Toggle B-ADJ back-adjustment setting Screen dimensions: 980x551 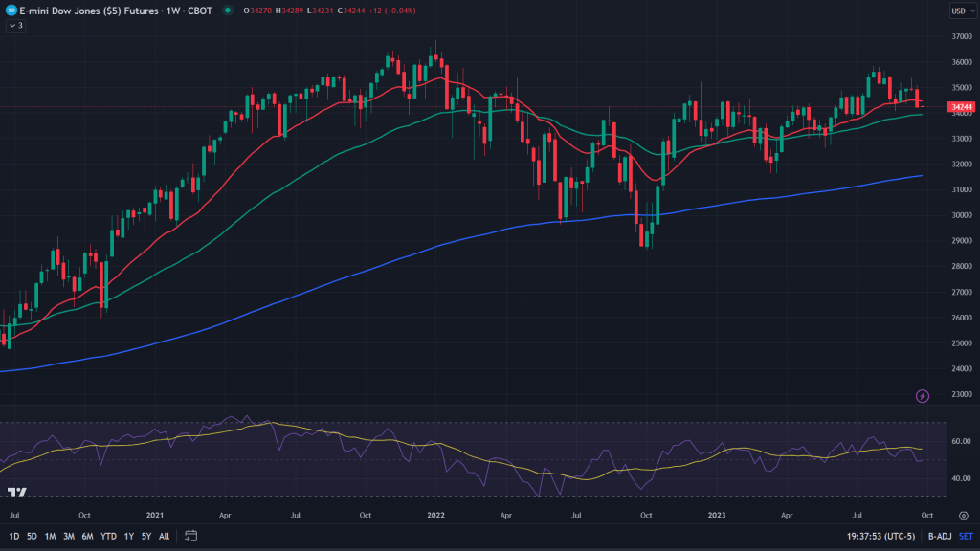click(941, 536)
